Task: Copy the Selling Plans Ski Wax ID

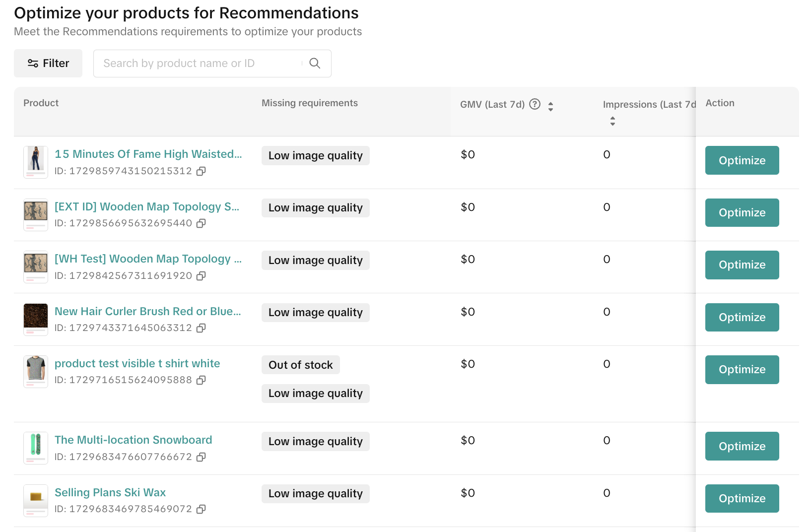Action: [x=201, y=509]
